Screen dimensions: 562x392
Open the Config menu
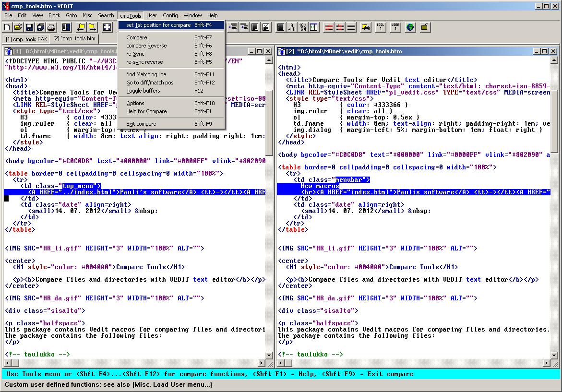[170, 15]
